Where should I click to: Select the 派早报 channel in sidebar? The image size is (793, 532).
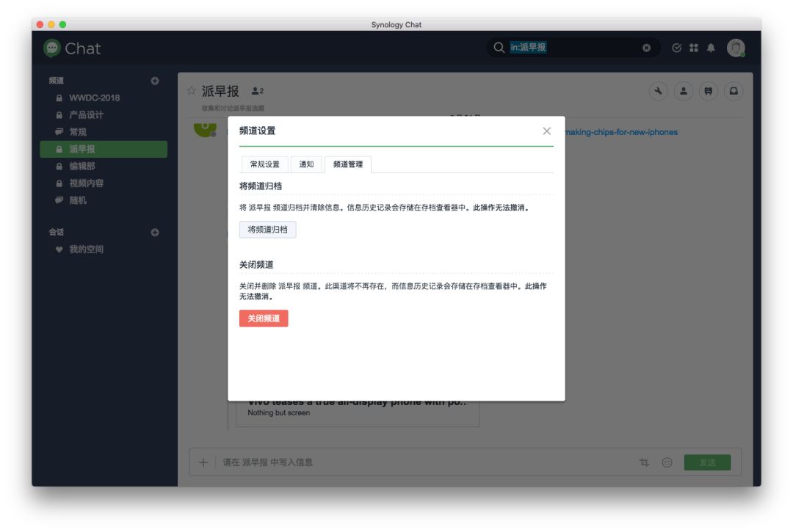point(104,149)
